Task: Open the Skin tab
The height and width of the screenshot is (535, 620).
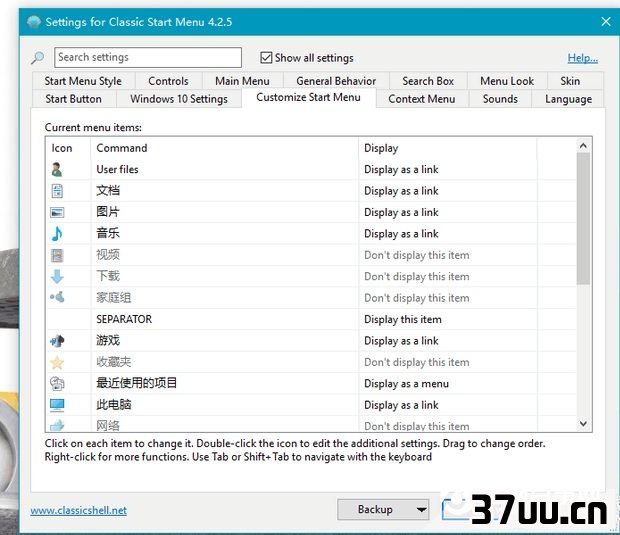Action: click(570, 81)
